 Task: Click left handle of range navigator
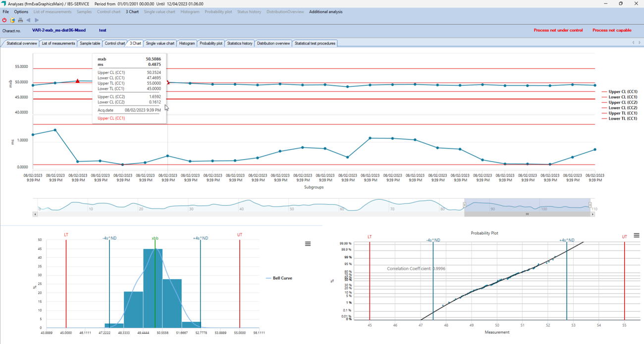pos(465,205)
